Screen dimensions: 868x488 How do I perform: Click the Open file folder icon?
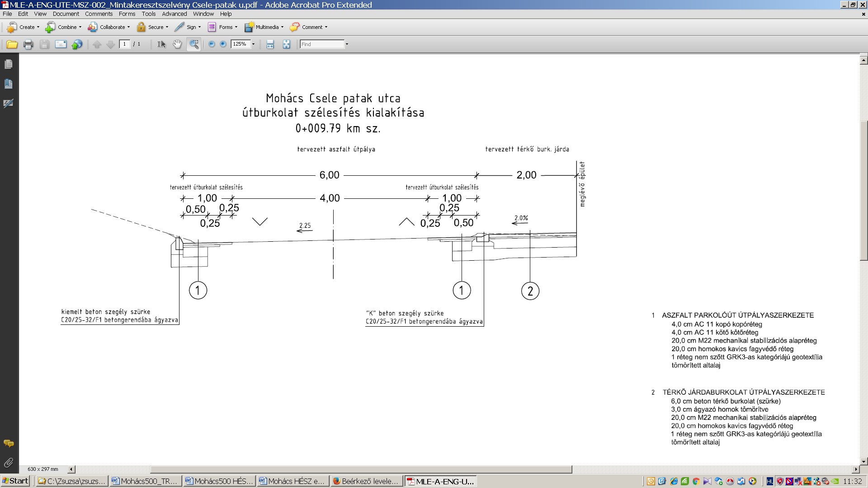[x=12, y=44]
